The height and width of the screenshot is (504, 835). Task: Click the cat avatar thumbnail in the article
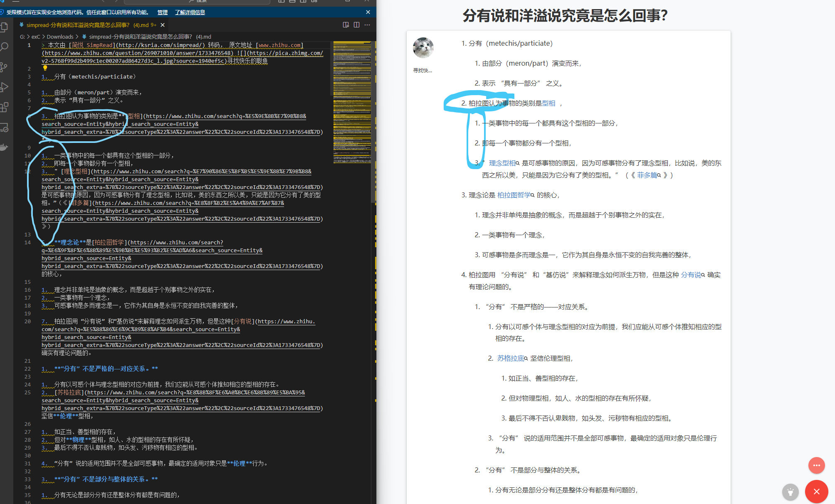(x=423, y=48)
